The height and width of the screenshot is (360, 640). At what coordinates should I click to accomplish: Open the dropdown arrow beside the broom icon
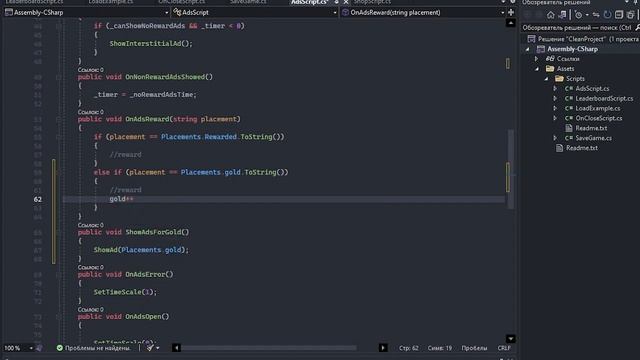pos(158,348)
